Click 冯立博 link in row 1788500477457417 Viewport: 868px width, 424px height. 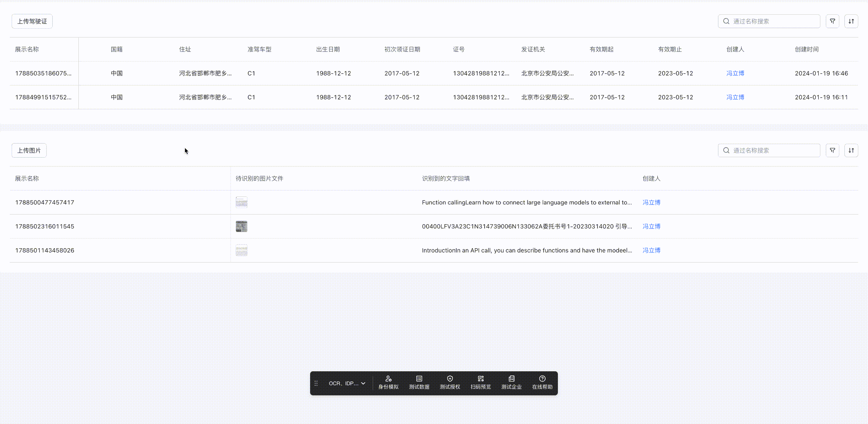point(651,202)
